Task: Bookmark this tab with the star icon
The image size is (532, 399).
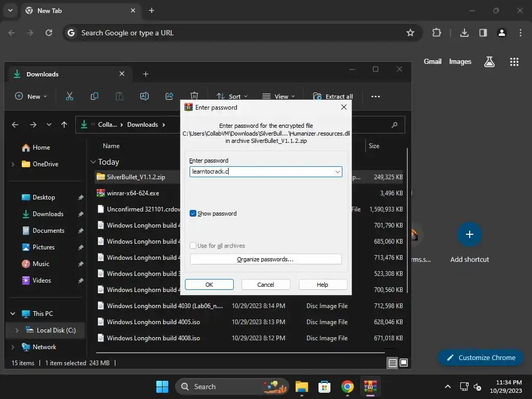Action: click(x=410, y=33)
